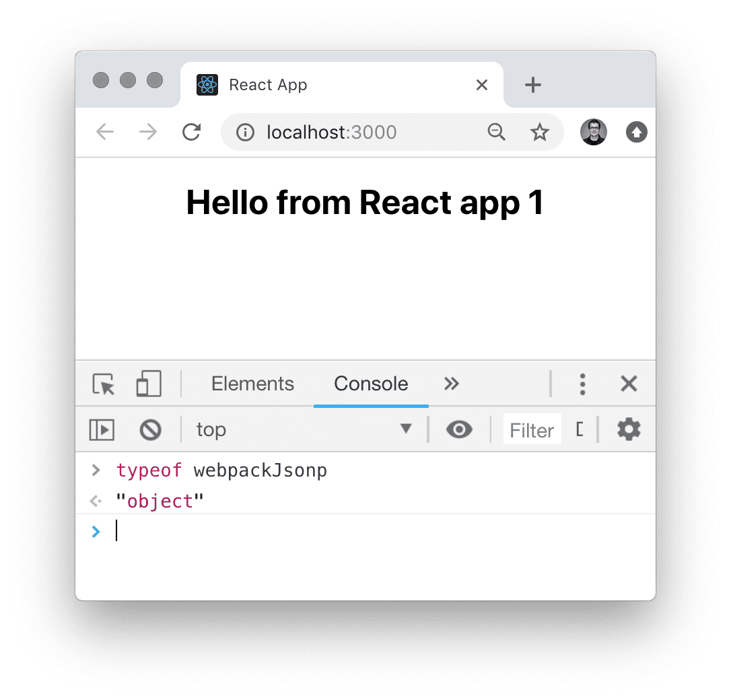The height and width of the screenshot is (700, 731).
Task: Click the zoom magnifier in address bar
Action: pos(497,133)
